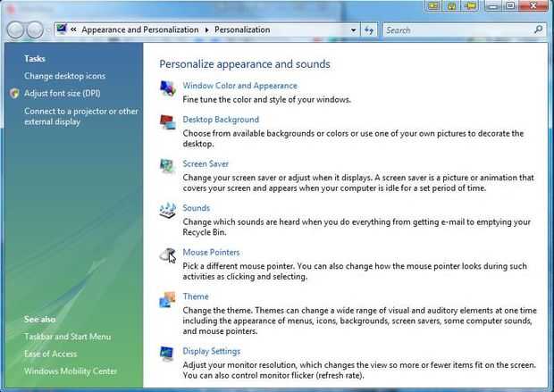Click the Control Panel icon in address bar

tap(62, 29)
